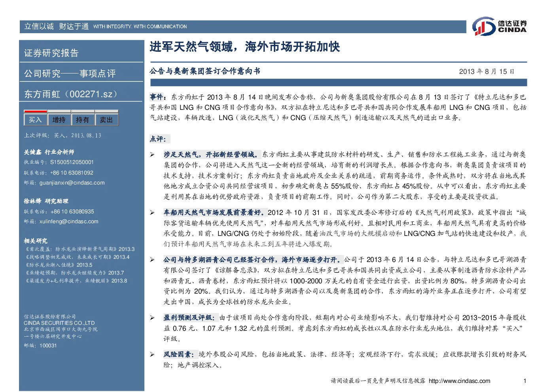Click heading 车船用天然气市场发展前景看好。
The height and width of the screenshot is (392, 555).
point(215,213)
